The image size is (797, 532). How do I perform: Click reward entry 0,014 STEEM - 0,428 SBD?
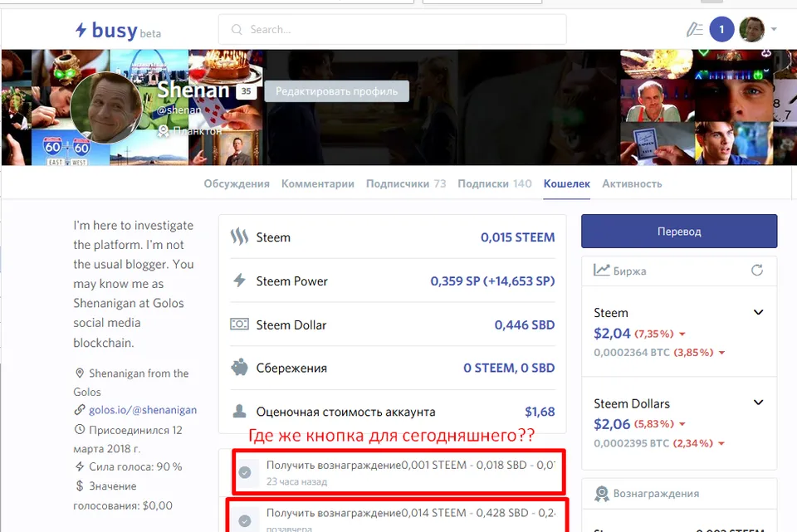click(398, 515)
